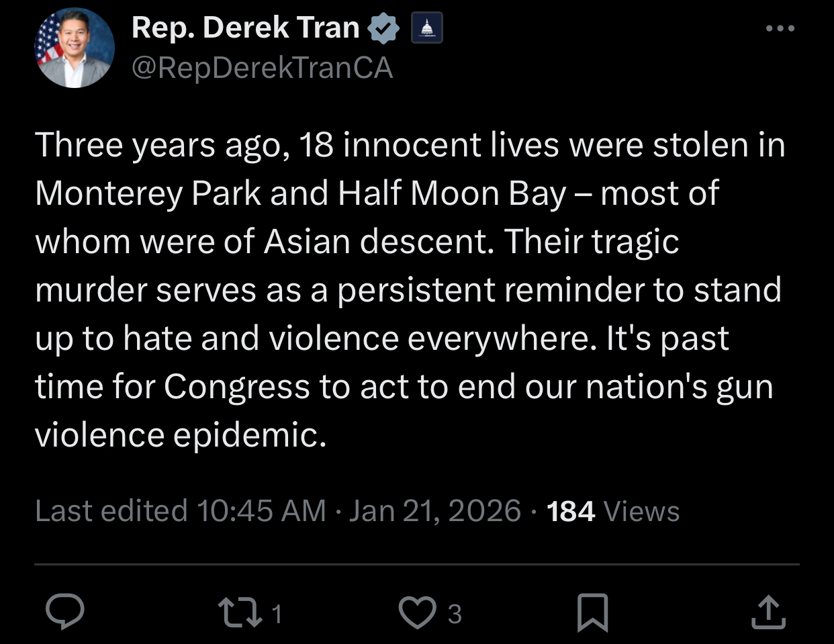This screenshot has width=834, height=644.
Task: Click the display name Rep. Derek Tran
Action: 246,28
